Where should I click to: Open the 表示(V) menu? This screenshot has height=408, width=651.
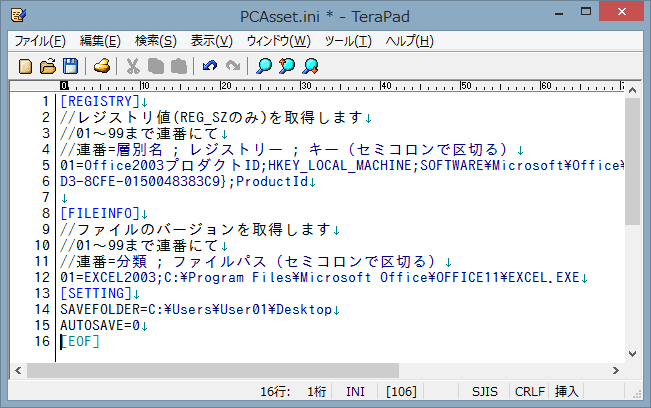(x=211, y=41)
